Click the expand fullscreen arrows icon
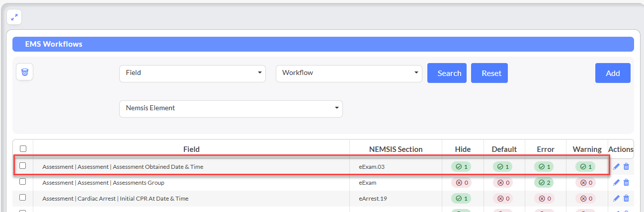The width and height of the screenshot is (644, 212). pyautogui.click(x=14, y=17)
